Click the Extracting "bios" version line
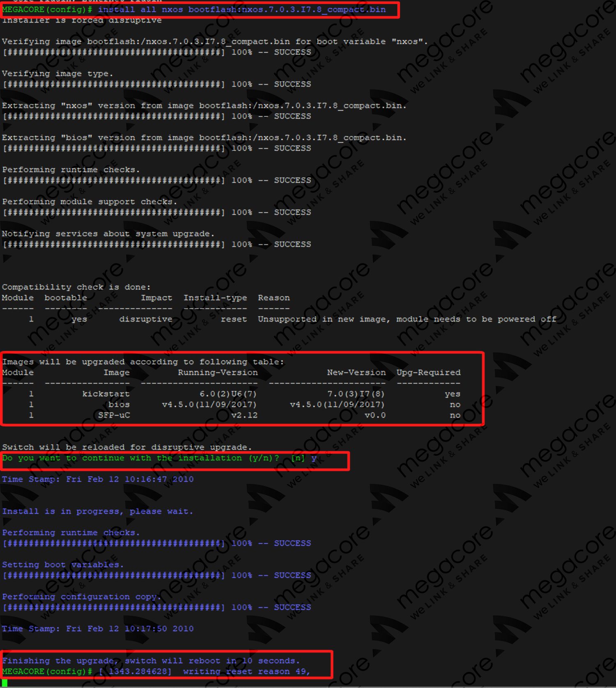 [x=204, y=138]
